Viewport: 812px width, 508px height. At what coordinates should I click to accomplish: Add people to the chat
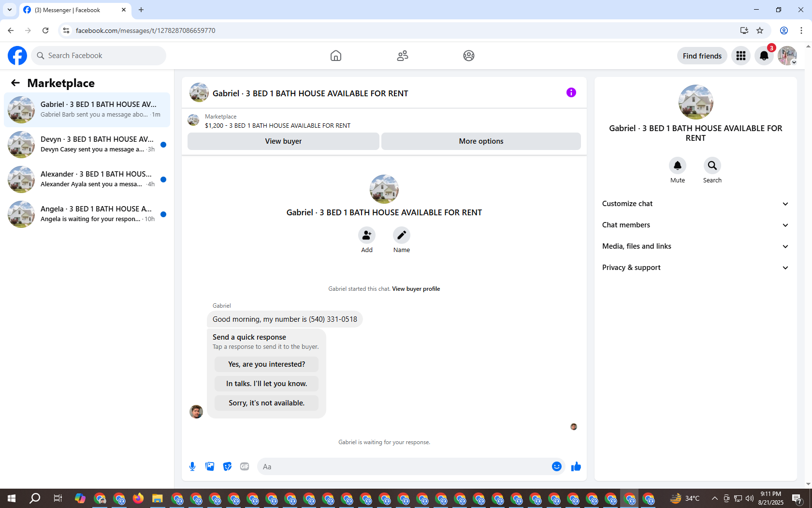(x=367, y=235)
